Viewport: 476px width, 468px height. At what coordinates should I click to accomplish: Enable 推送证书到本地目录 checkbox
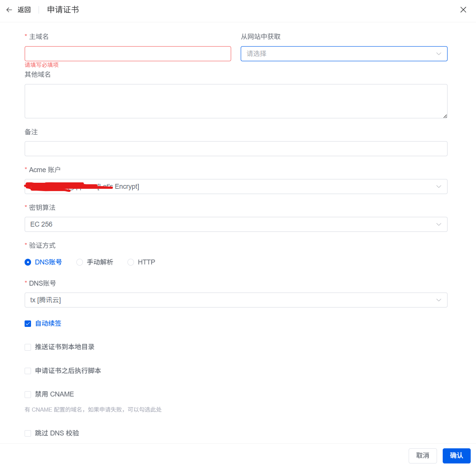point(28,347)
